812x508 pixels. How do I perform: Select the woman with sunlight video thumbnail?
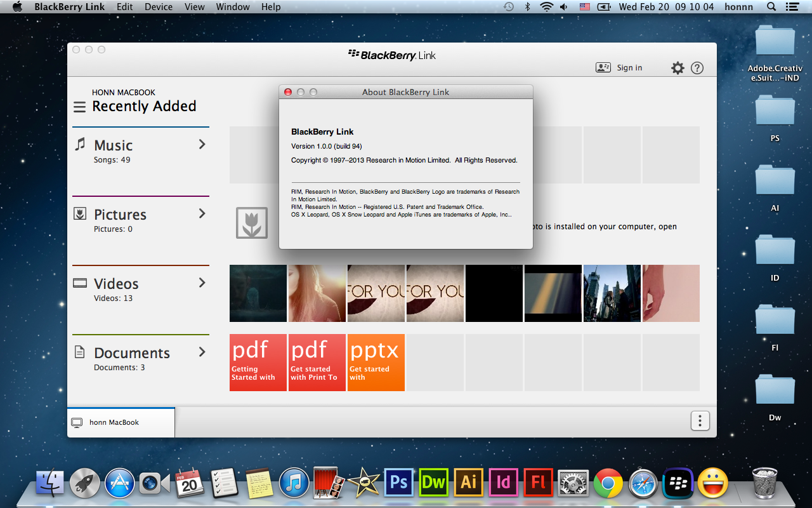point(317,293)
